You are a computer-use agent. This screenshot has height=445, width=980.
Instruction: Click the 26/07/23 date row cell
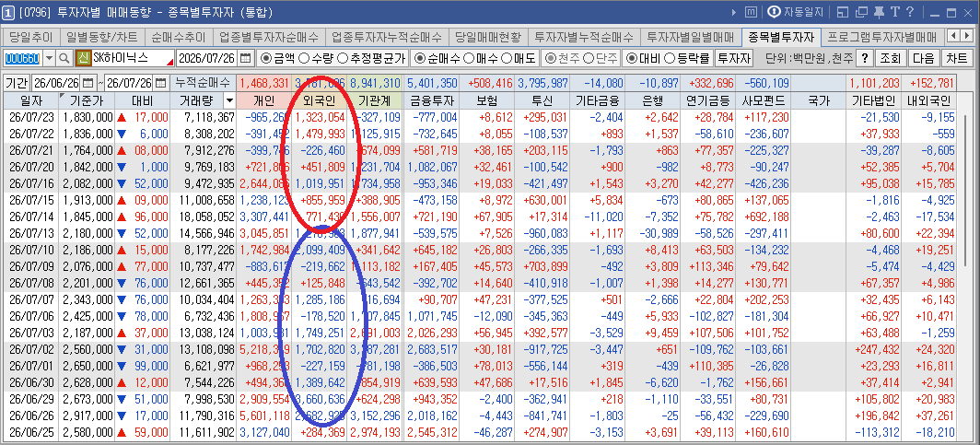pos(30,117)
